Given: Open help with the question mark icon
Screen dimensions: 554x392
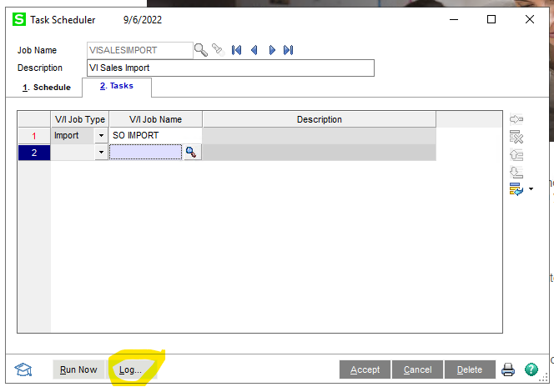Looking at the screenshot, I should (x=531, y=369).
